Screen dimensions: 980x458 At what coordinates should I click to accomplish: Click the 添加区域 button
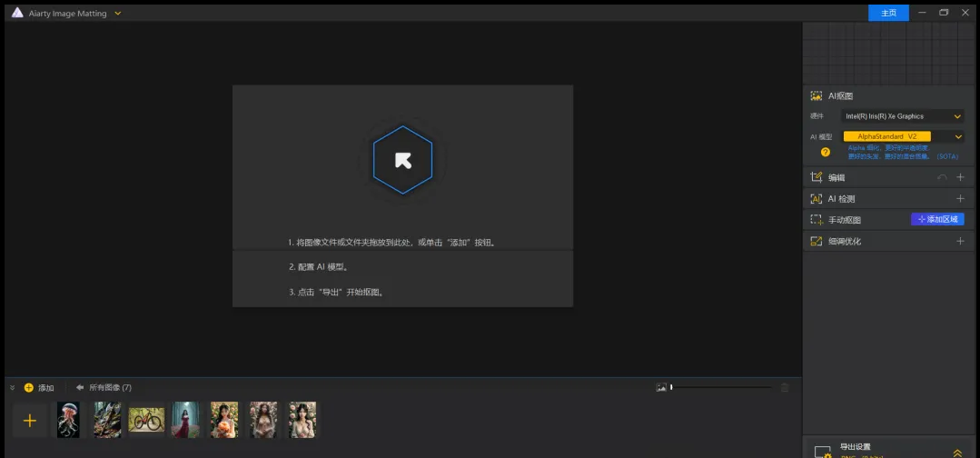click(937, 220)
